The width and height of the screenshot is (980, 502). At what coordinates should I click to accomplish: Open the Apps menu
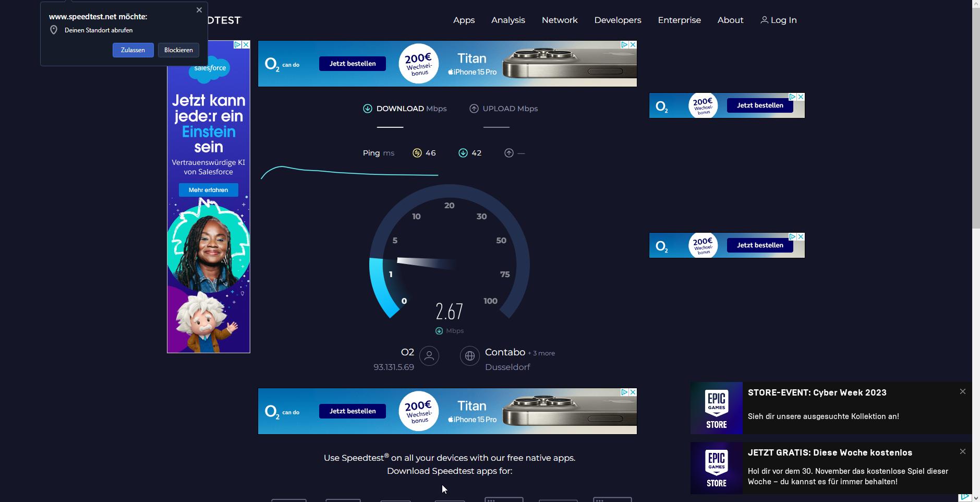pyautogui.click(x=464, y=20)
